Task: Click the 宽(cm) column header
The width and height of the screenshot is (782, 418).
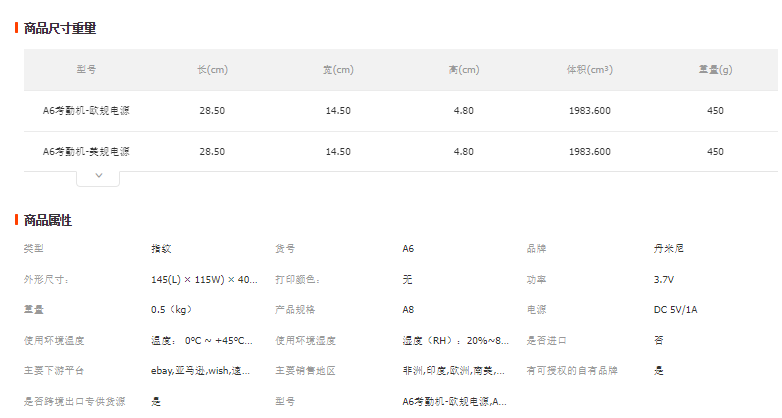Action: click(x=338, y=70)
